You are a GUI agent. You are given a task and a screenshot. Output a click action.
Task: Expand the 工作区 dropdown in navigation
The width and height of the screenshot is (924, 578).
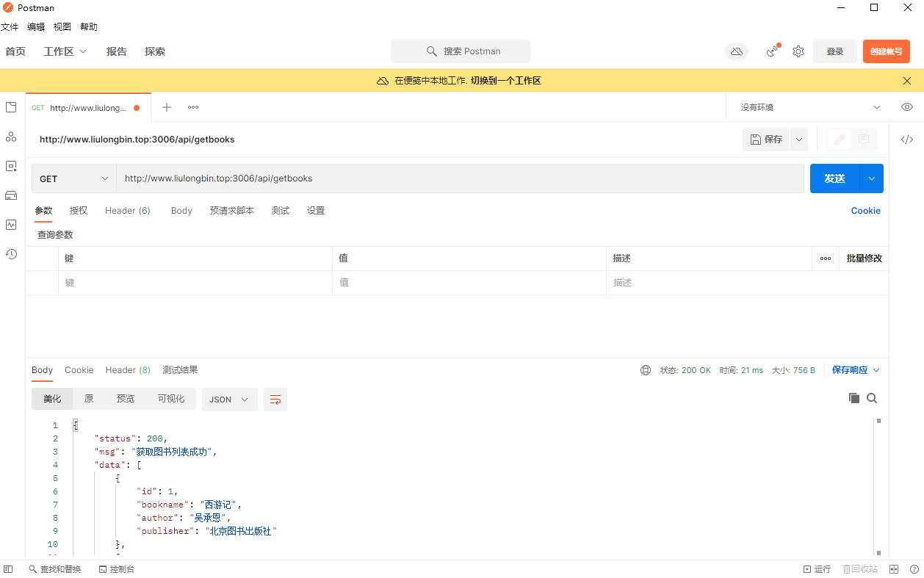(x=65, y=51)
